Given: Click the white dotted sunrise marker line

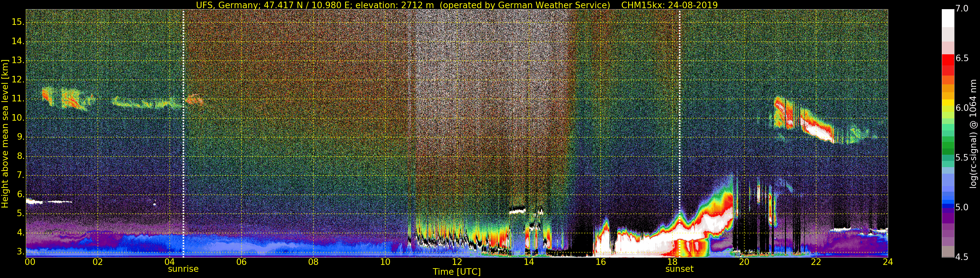Looking at the screenshot, I should pyautogui.click(x=183, y=133).
